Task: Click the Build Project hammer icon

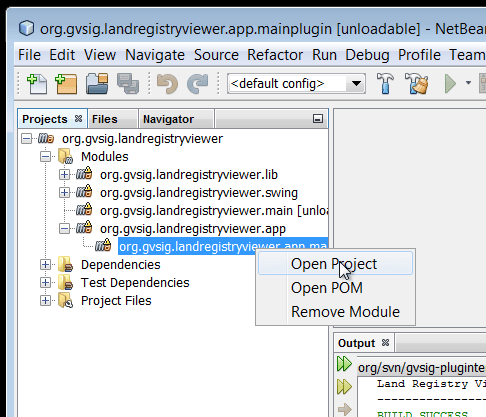Action: (x=385, y=84)
